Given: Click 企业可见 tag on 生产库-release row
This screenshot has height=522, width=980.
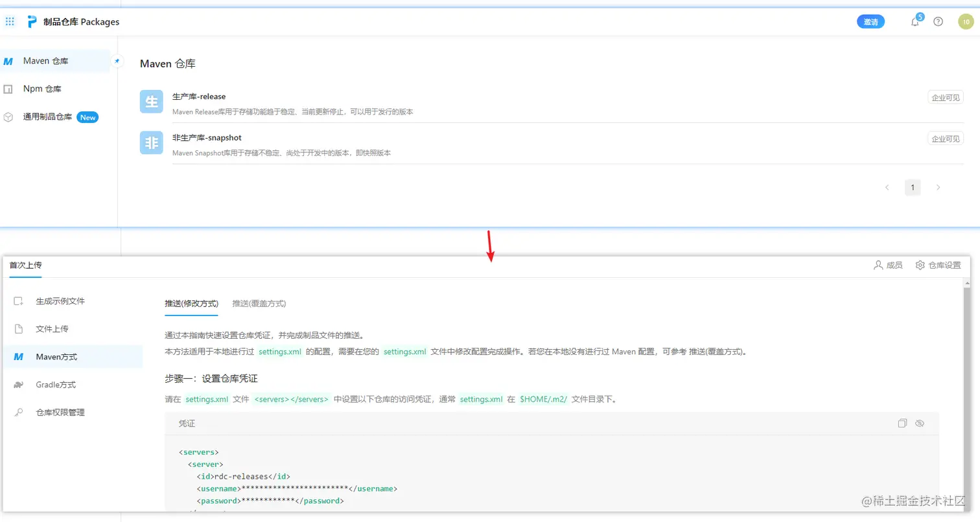Looking at the screenshot, I should (x=946, y=97).
